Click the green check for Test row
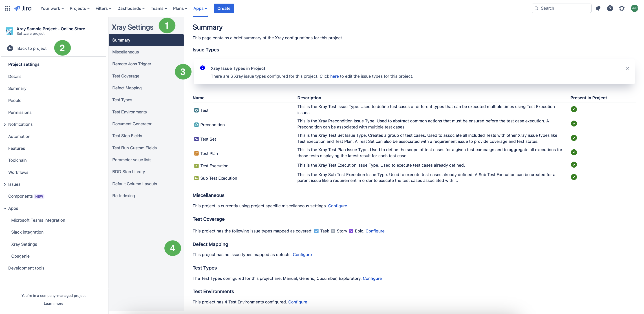Viewport: 644px width, 314px height. point(574,109)
